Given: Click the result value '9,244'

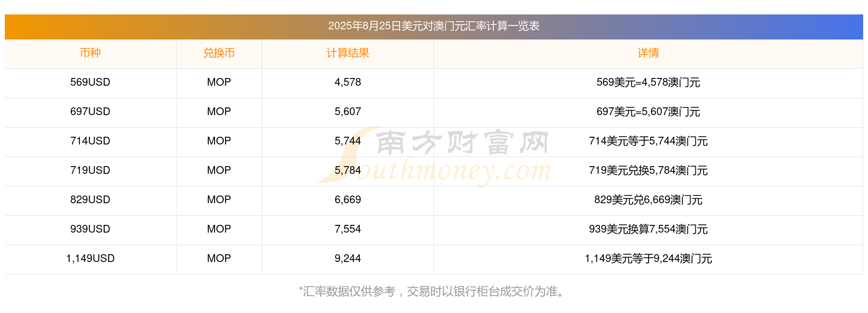Looking at the screenshot, I should [x=348, y=259].
